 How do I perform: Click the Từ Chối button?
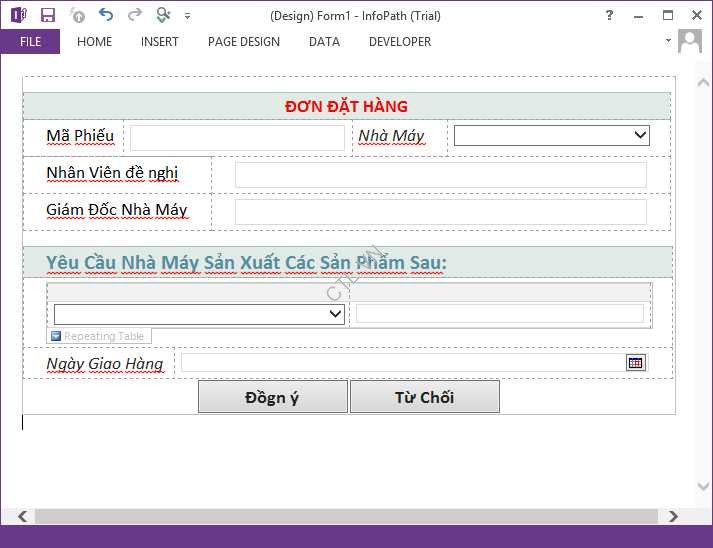pos(424,397)
